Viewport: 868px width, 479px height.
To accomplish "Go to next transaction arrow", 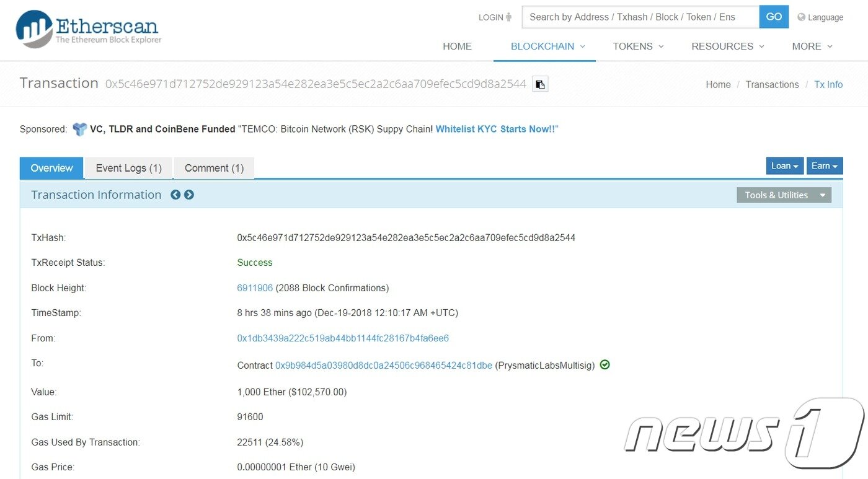I will click(x=189, y=195).
